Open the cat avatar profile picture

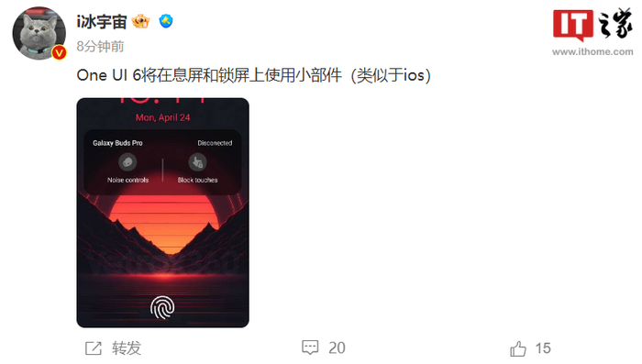coord(39,33)
